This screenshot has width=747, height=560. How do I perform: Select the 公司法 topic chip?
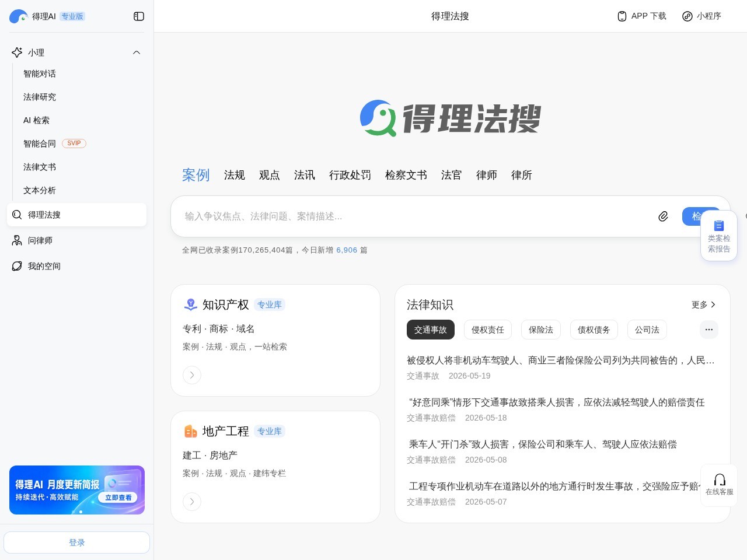tap(647, 330)
